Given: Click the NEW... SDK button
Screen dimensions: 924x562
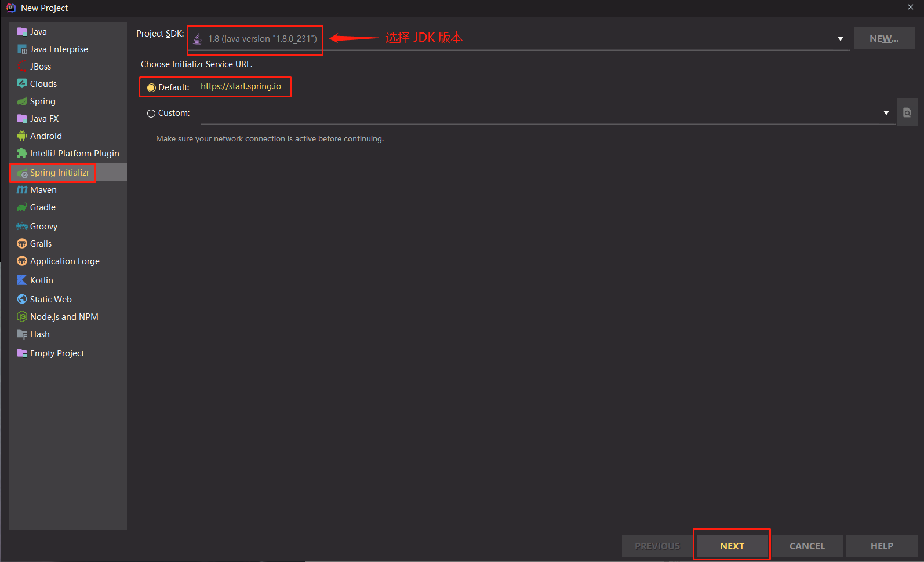Looking at the screenshot, I should (x=884, y=39).
